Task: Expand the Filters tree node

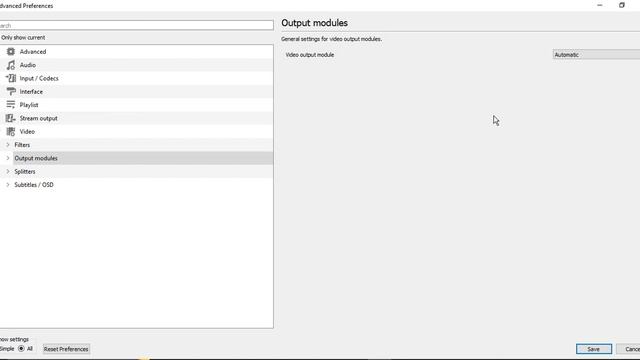Action: click(x=7, y=145)
